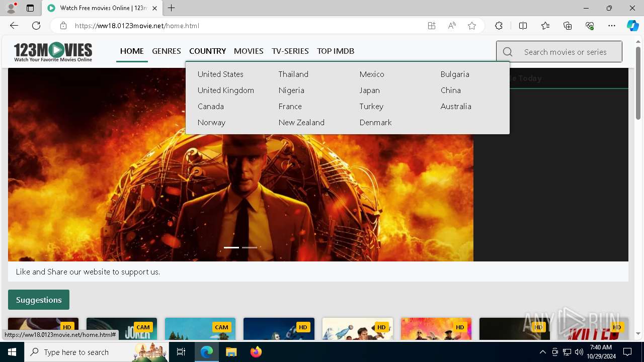
Task: Close the 123Movies tab
Action: pyautogui.click(x=154, y=8)
